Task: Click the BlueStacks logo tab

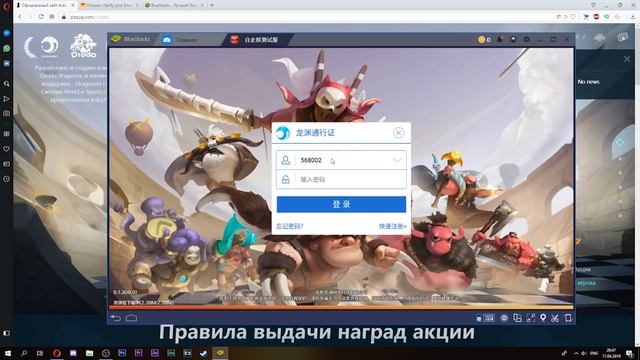Action: (131, 39)
